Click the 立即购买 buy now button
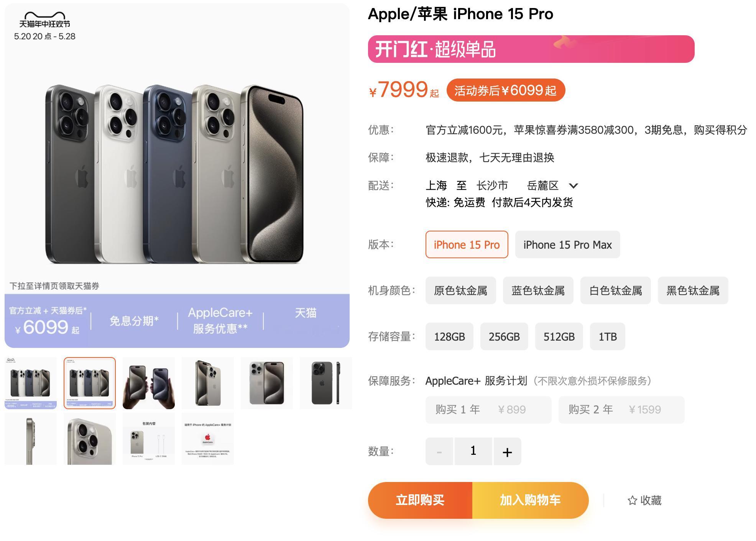Viewport: 756px width, 541px height. 420,500
